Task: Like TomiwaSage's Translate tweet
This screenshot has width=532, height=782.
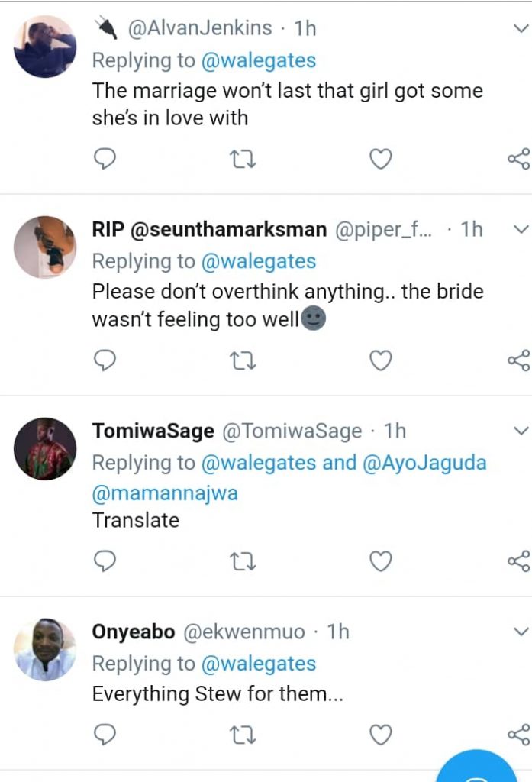Action: coord(380,561)
